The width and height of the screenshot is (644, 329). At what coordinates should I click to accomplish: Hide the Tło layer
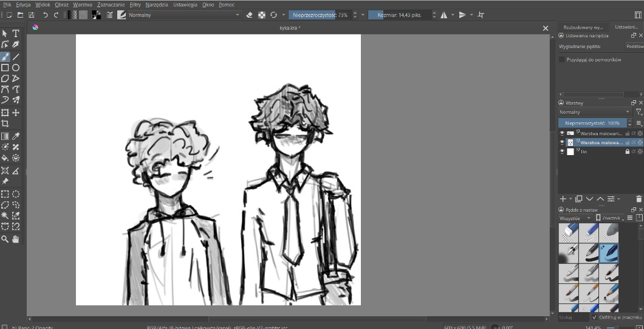[x=562, y=151]
